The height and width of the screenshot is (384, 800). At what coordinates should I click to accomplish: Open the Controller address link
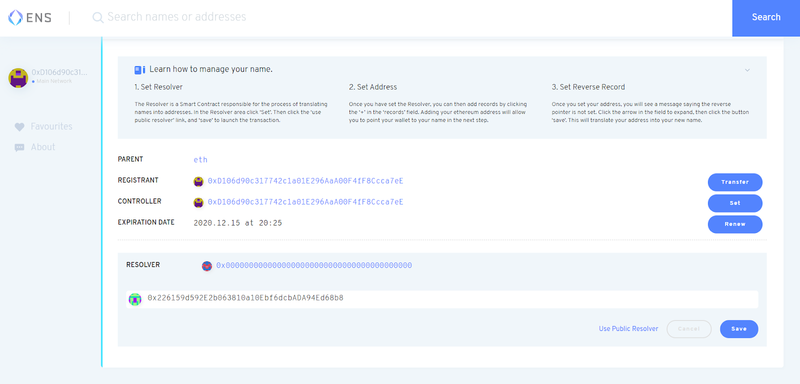point(305,202)
